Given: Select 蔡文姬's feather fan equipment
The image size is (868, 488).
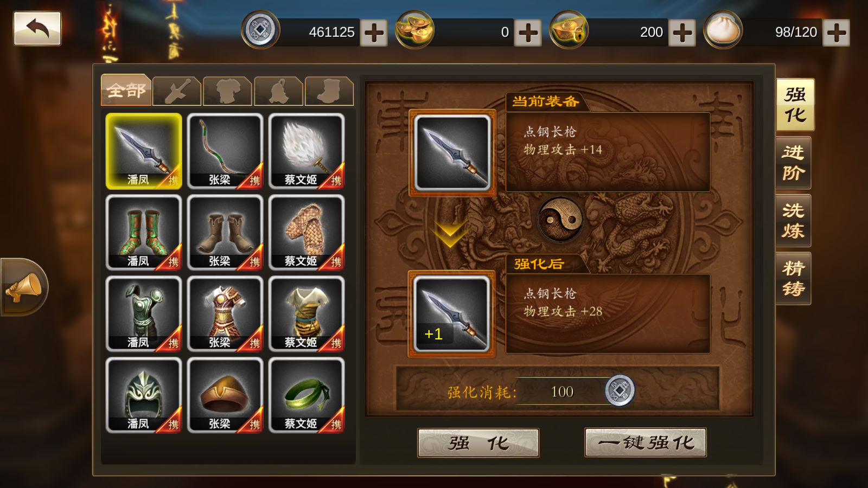Looking at the screenshot, I should click(x=307, y=151).
